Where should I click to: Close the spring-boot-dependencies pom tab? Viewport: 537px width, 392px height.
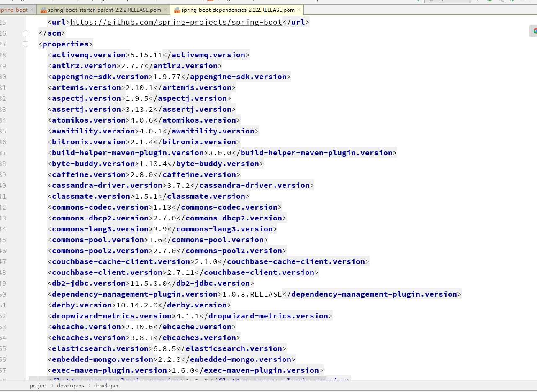click(x=299, y=10)
